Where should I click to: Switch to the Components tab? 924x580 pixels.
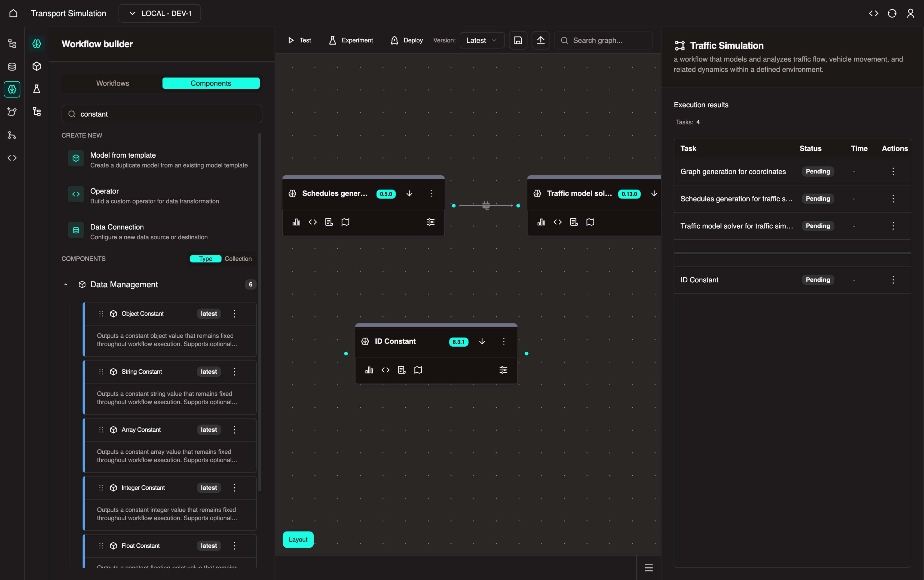211,83
